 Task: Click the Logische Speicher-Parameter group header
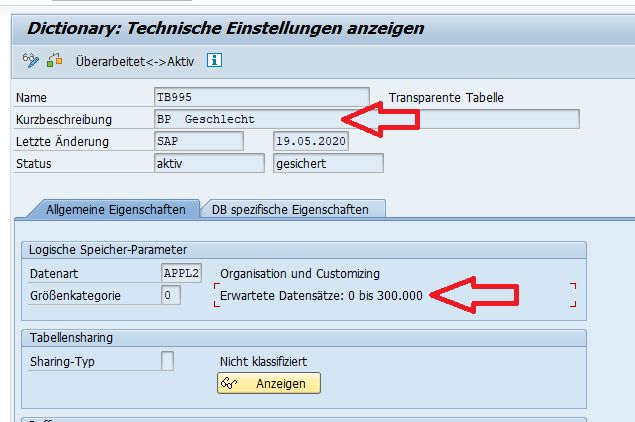tap(304, 250)
